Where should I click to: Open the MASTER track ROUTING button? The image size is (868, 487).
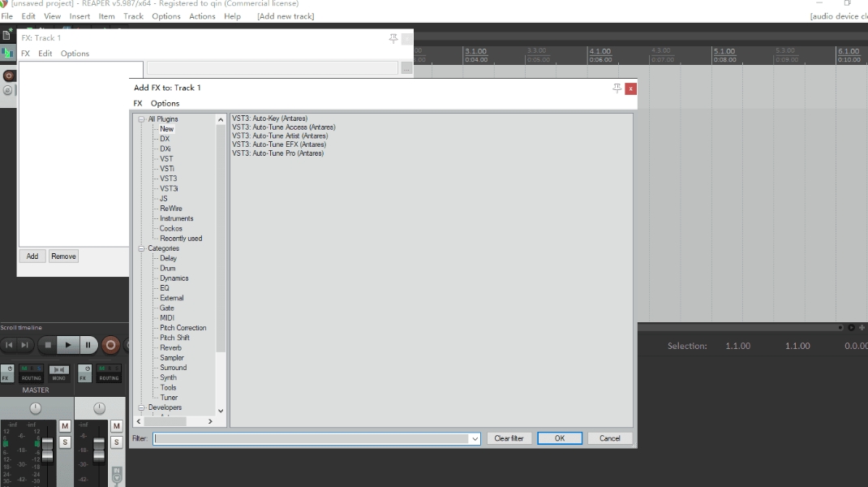tap(32, 373)
